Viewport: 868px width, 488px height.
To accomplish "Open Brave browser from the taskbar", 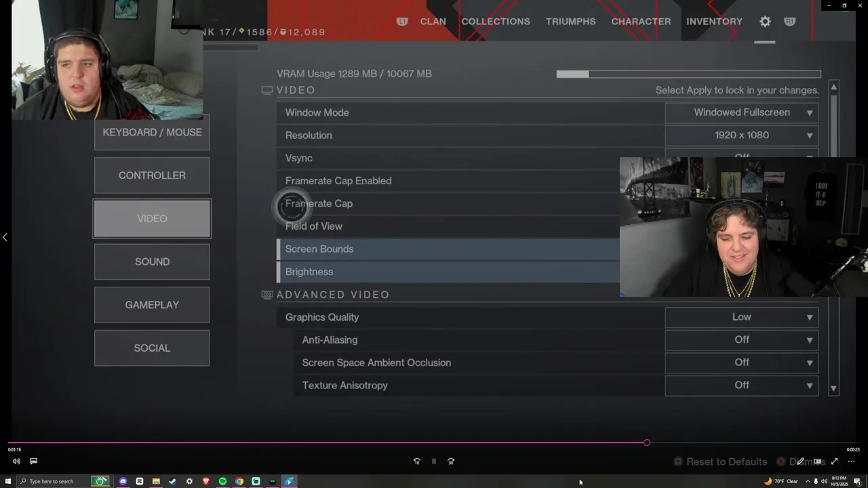I will [x=206, y=481].
